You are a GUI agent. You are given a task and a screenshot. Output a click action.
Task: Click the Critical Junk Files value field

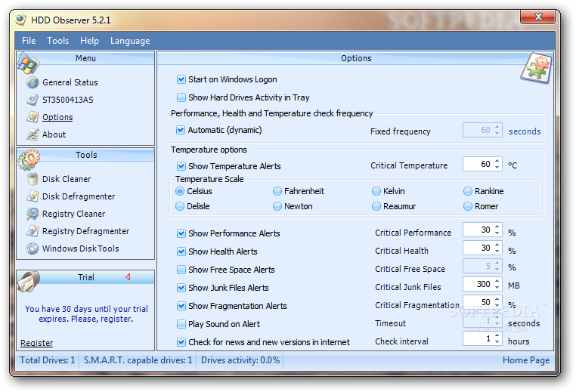tap(478, 284)
